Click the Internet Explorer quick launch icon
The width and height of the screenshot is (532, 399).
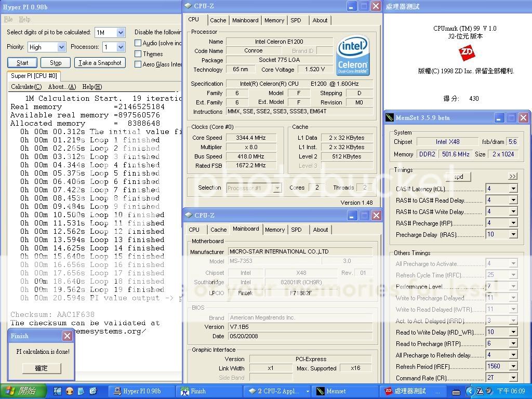click(x=93, y=391)
